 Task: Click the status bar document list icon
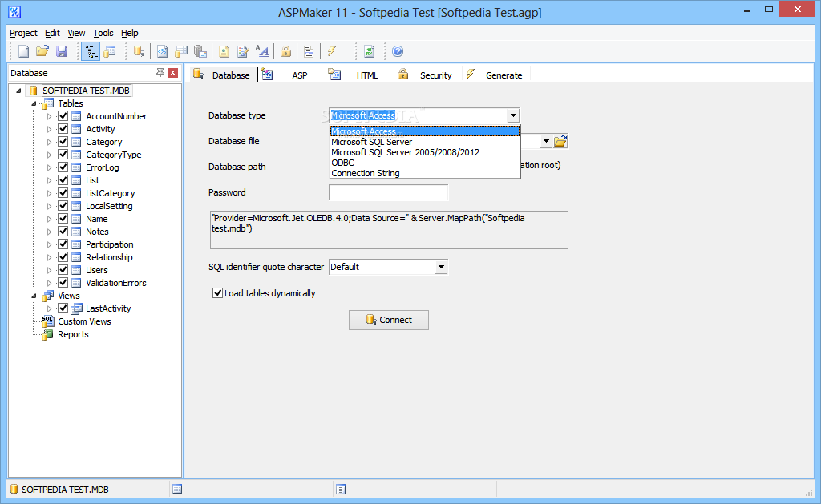pos(341,490)
